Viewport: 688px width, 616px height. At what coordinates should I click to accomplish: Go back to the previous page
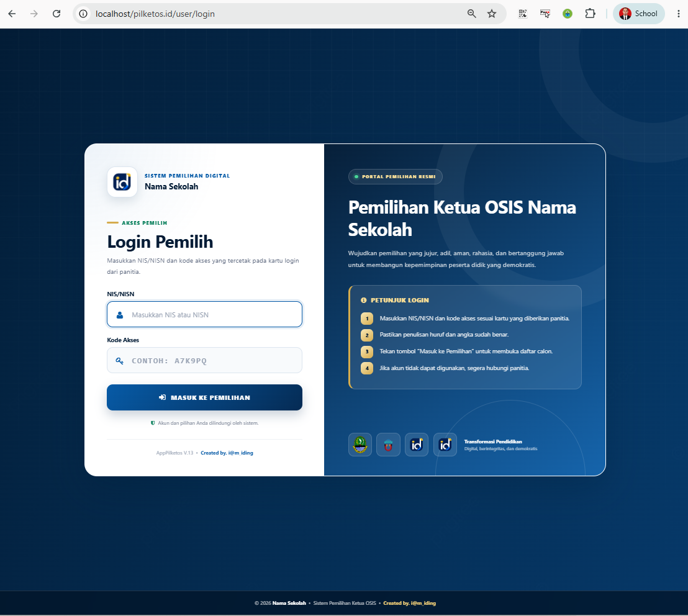point(12,14)
